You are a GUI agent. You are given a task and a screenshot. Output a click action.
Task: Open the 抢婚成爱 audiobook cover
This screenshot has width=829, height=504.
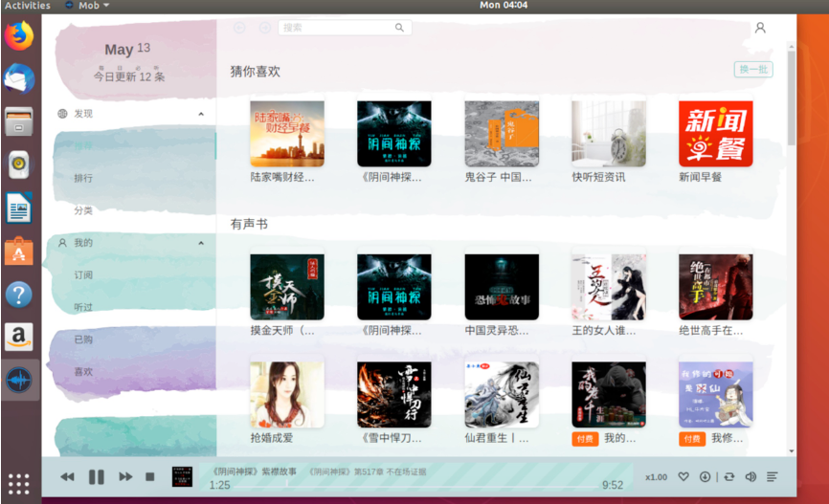click(287, 395)
